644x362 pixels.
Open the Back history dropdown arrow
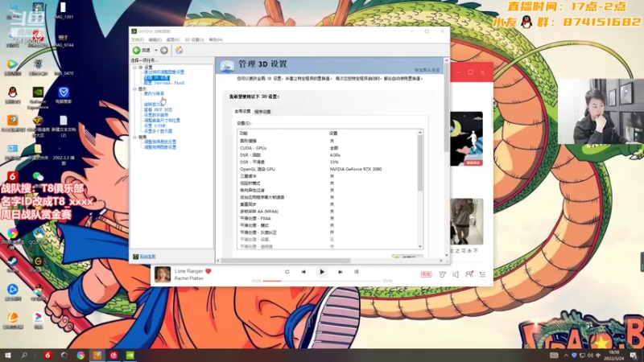(156, 50)
